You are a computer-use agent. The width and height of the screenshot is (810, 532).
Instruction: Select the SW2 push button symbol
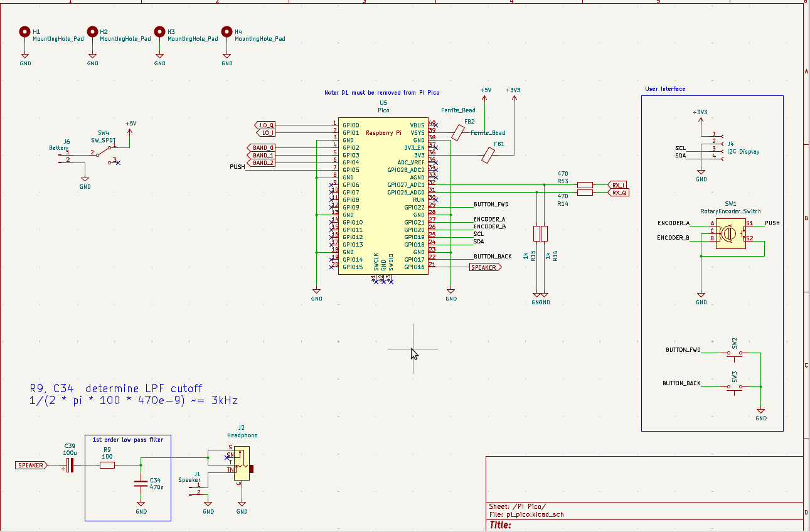pos(734,353)
